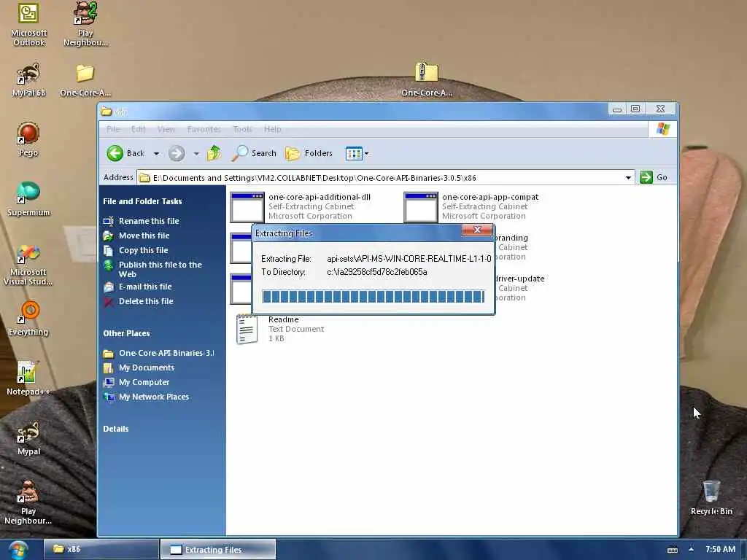Select the Microsoft Visual Studio desktop shortcut

[28, 264]
